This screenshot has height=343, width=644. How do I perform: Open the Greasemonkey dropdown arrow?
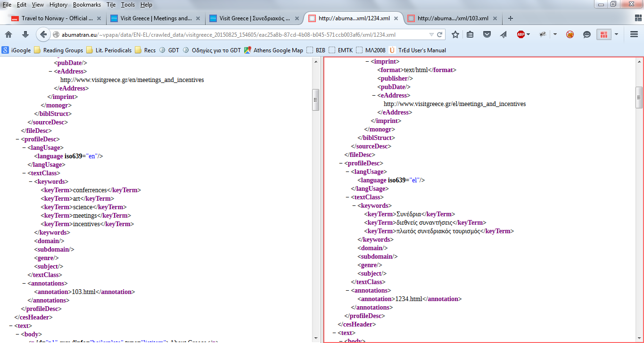click(x=555, y=34)
